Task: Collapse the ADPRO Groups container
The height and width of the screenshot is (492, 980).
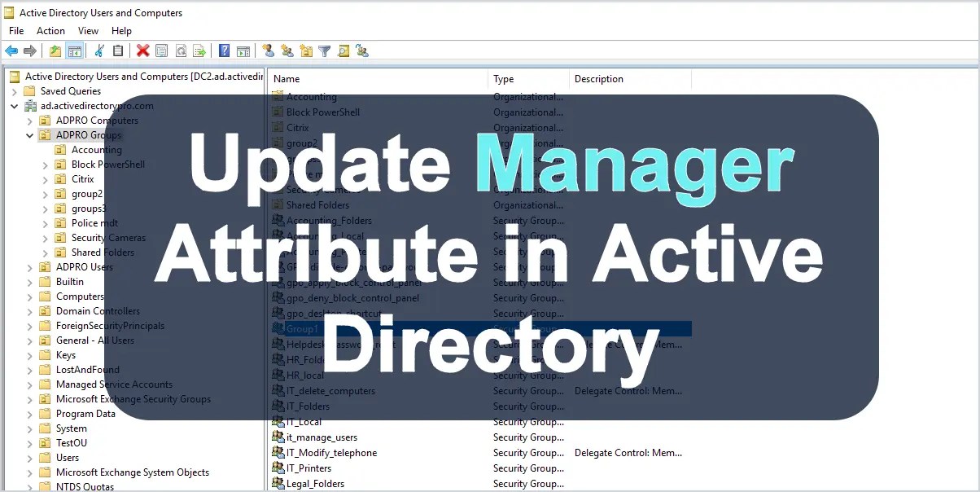Action: pyautogui.click(x=29, y=134)
